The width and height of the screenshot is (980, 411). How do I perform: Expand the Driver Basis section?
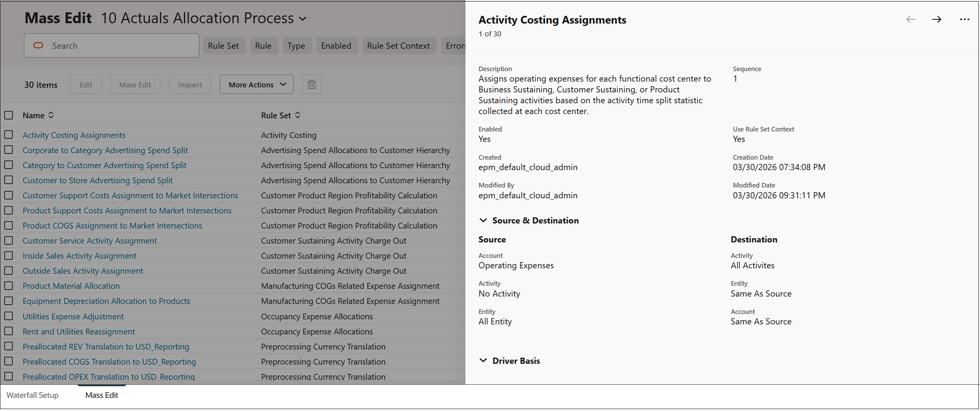tap(483, 360)
